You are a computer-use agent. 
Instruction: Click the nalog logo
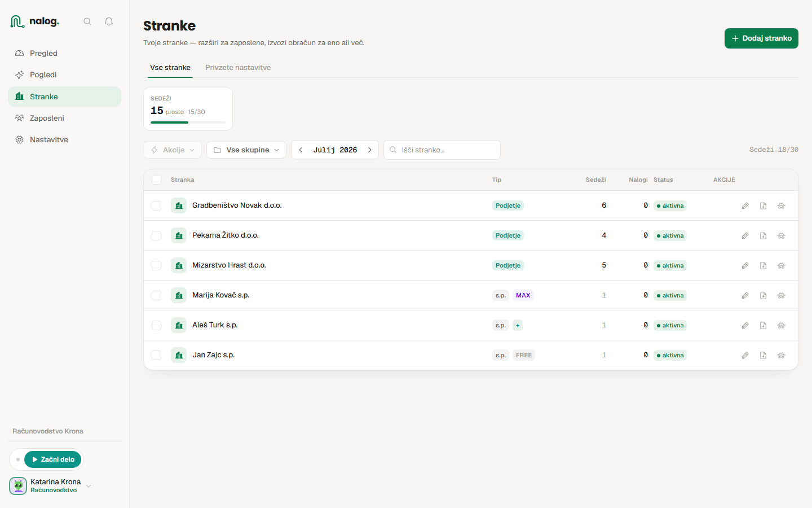tap(34, 21)
